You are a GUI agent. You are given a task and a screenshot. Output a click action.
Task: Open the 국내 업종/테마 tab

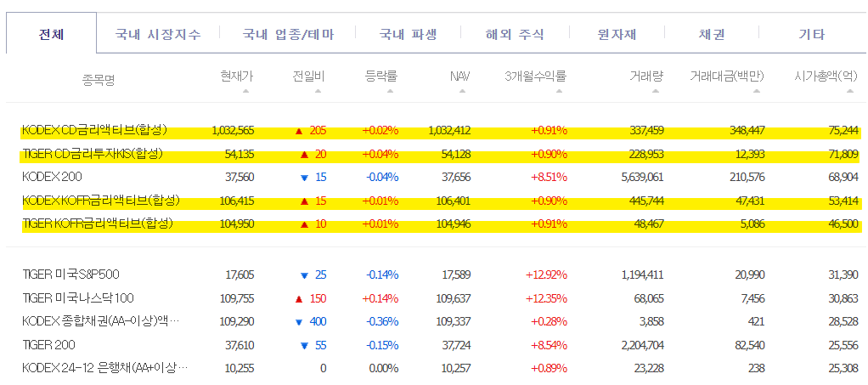pyautogui.click(x=288, y=34)
